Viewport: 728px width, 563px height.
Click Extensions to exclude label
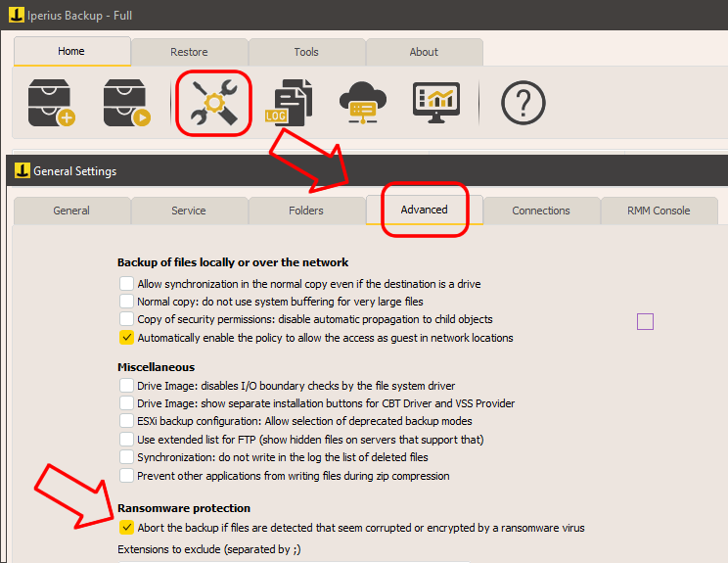(209, 549)
